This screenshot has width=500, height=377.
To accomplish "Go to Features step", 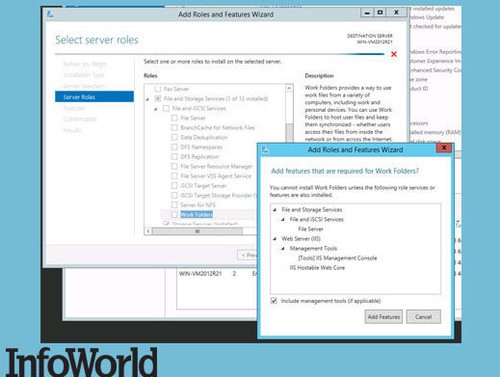I will pyautogui.click(x=74, y=108).
